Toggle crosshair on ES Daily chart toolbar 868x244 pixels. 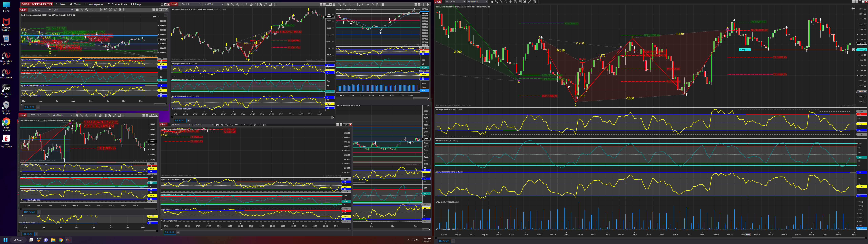tap(96, 10)
